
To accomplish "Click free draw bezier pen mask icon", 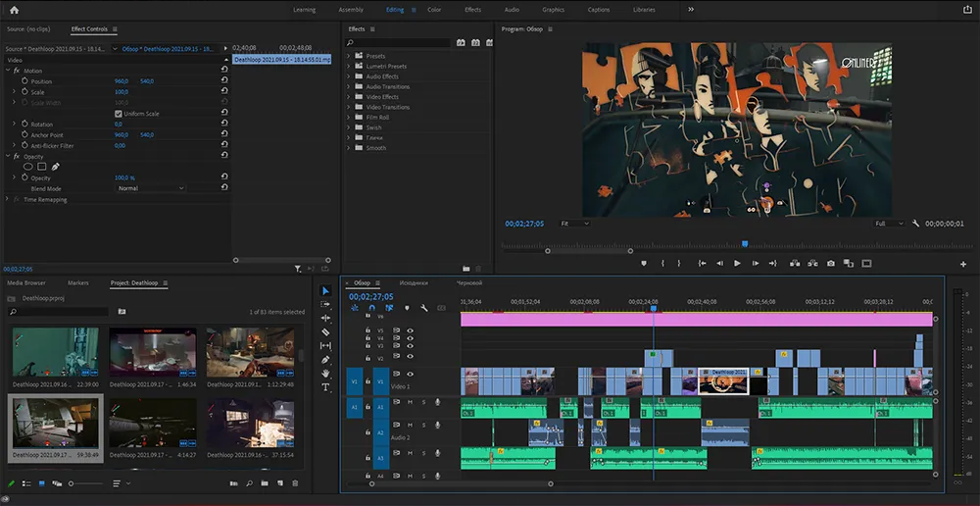I will point(56,167).
